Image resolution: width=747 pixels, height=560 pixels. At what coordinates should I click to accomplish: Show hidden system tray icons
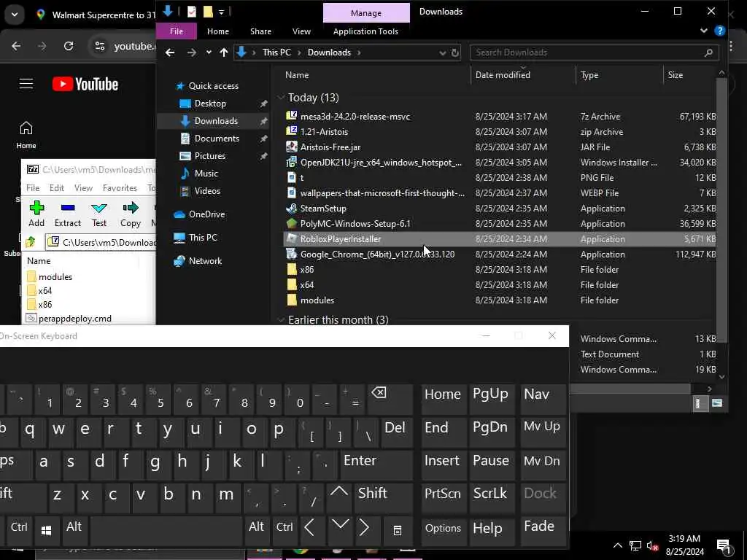617,545
